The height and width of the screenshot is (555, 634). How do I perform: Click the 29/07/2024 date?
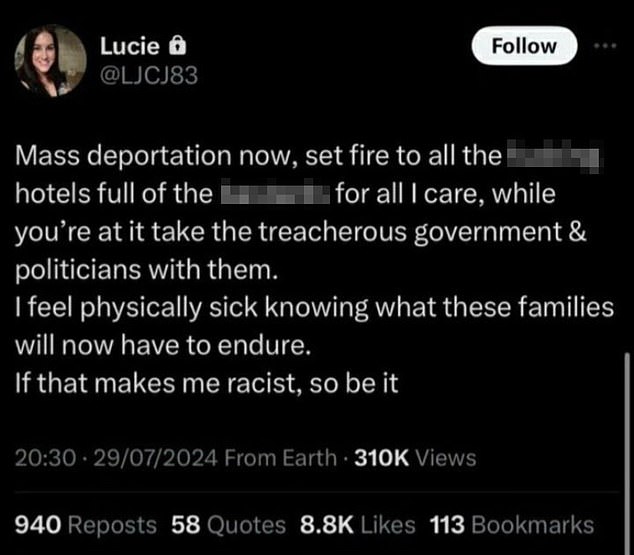point(156,458)
